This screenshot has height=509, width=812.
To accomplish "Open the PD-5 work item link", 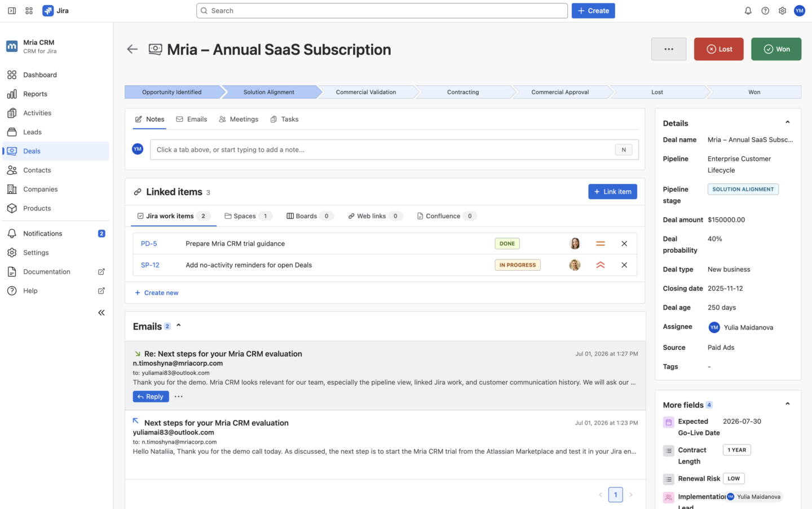I will 149,244.
